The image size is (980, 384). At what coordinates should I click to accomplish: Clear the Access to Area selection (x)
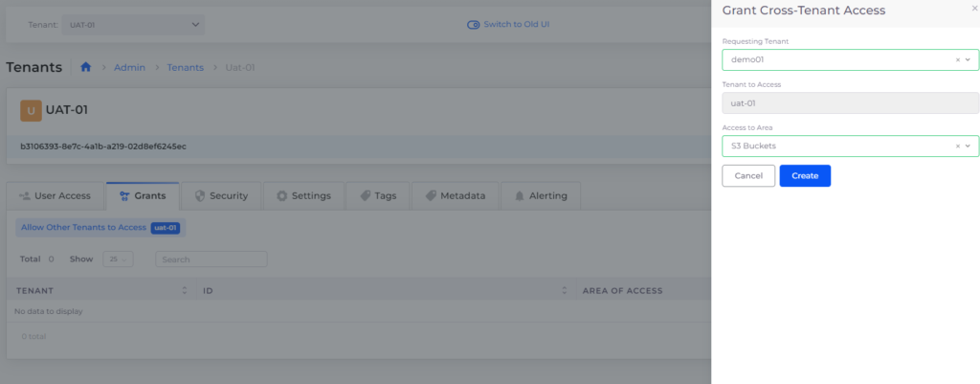pos(957,146)
